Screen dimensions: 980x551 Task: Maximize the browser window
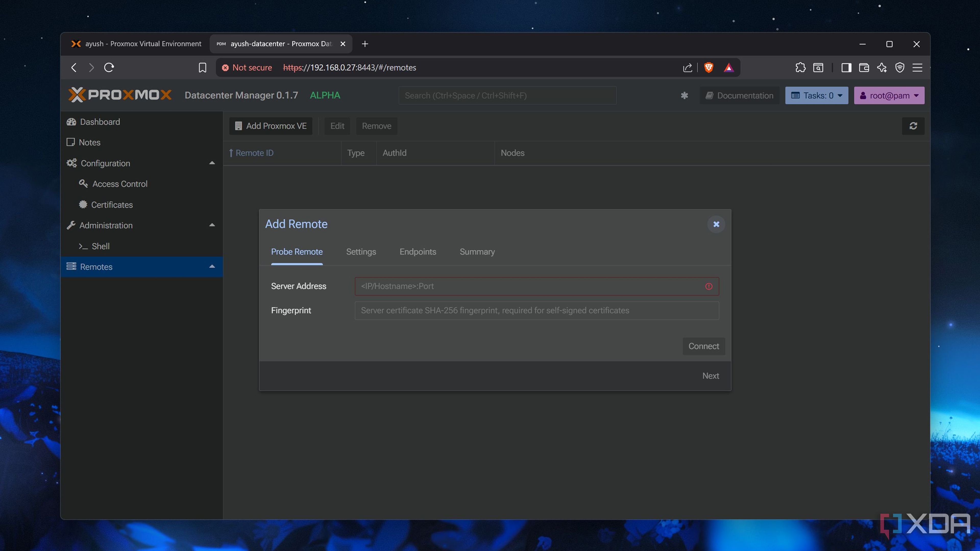pyautogui.click(x=889, y=44)
